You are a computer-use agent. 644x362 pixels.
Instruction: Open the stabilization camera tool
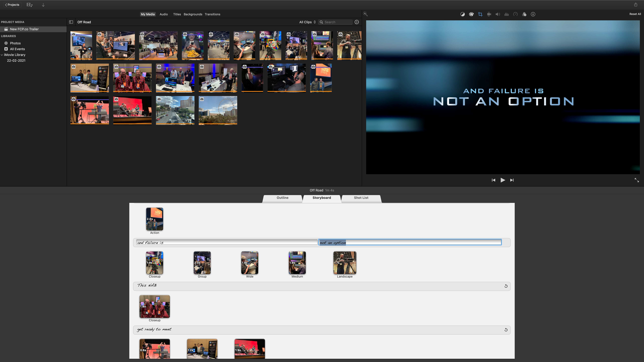click(x=489, y=14)
